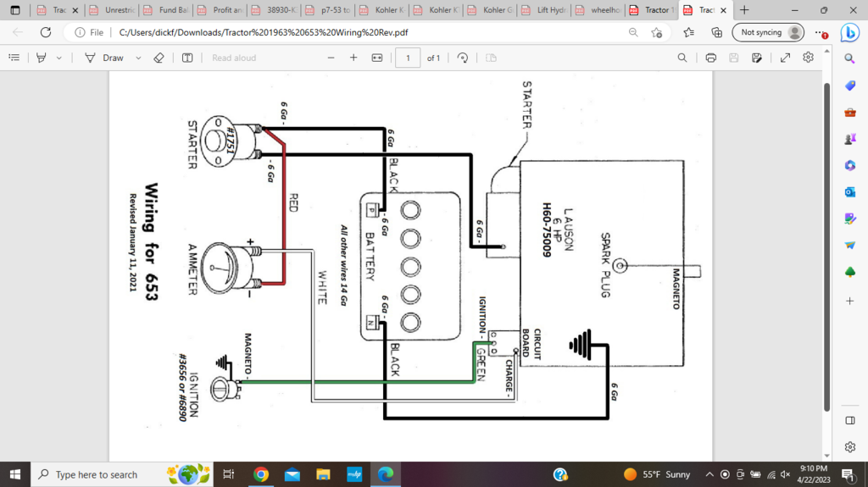Click the zoom out minus icon
The width and height of the screenshot is (868, 487).
pyautogui.click(x=331, y=58)
